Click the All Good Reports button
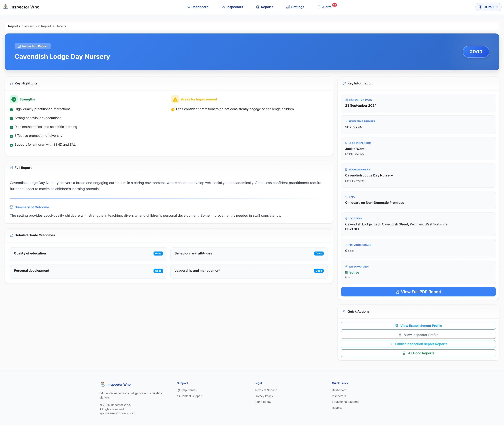Viewport: 504px width, 425px height. [x=418, y=353]
